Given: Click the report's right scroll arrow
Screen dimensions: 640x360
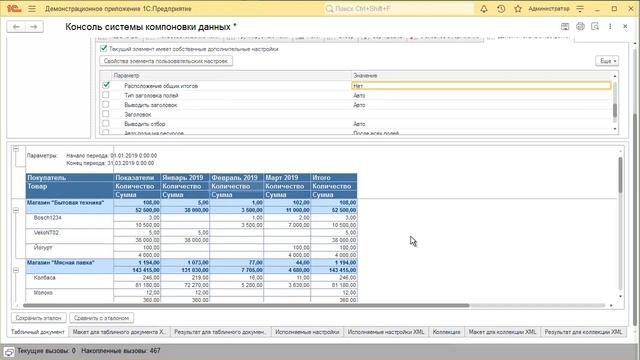Looking at the screenshot, I should pos(611,305).
